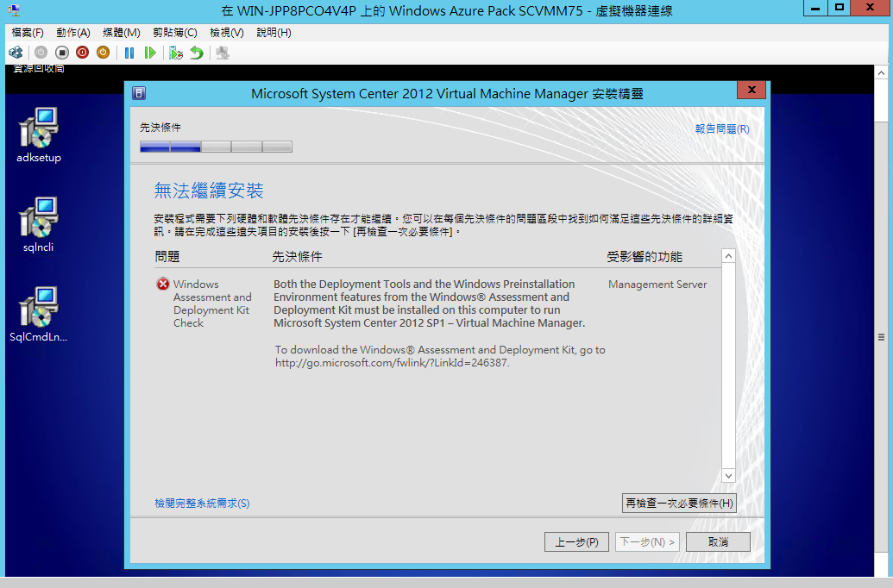Click the Management Server affected feature text
The width and height of the screenshot is (893, 588).
tap(657, 284)
